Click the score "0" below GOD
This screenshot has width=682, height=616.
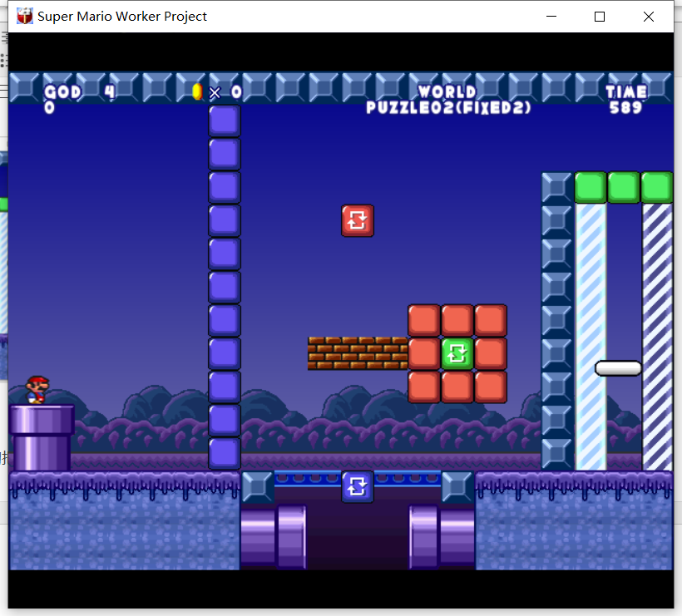[x=50, y=107]
